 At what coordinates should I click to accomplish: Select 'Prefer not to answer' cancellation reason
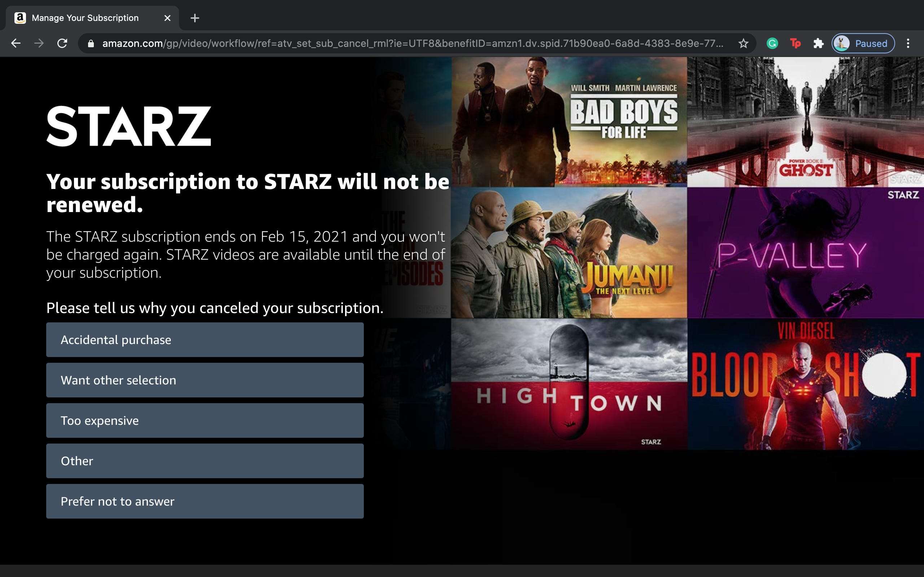(x=205, y=501)
